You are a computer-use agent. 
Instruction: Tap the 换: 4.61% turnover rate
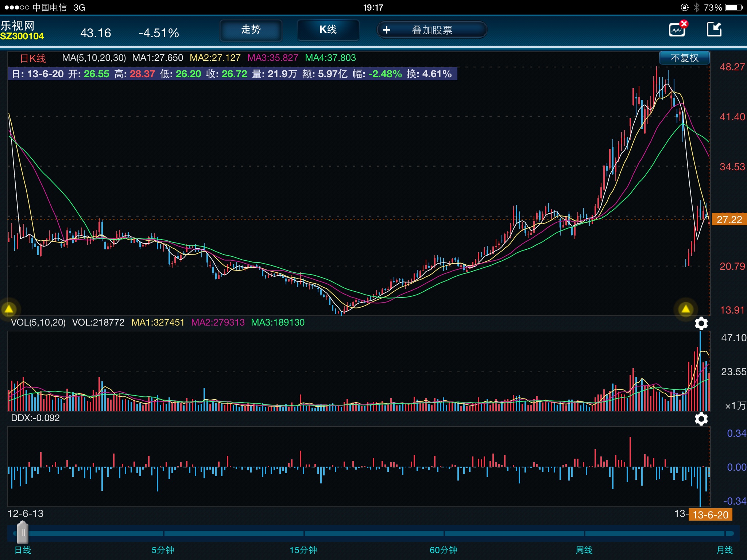click(429, 74)
